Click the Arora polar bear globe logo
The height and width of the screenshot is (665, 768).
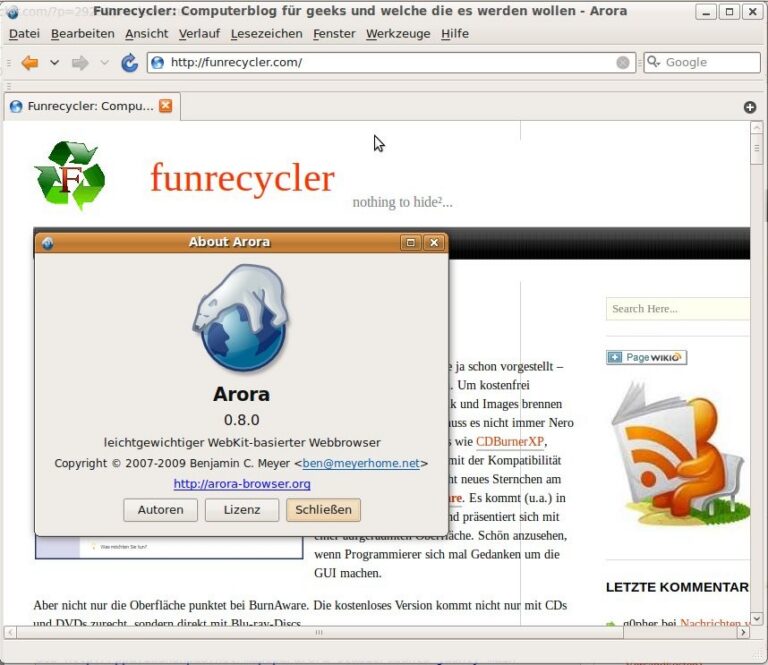tap(240, 318)
